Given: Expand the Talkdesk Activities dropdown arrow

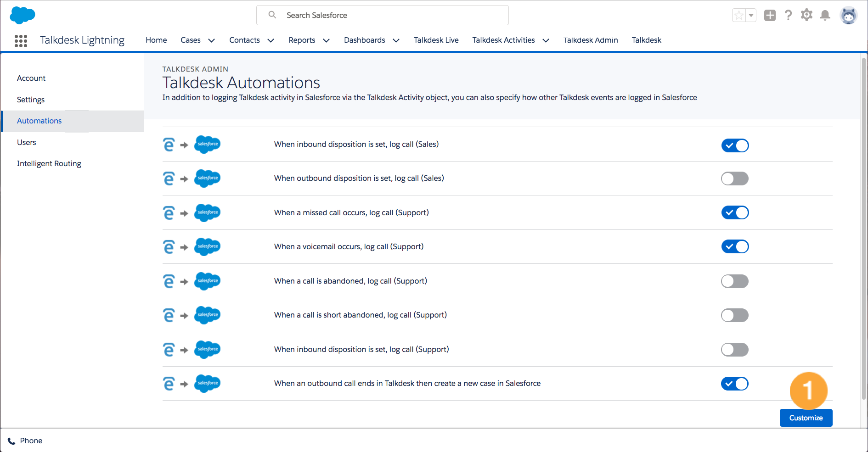Looking at the screenshot, I should (546, 40).
